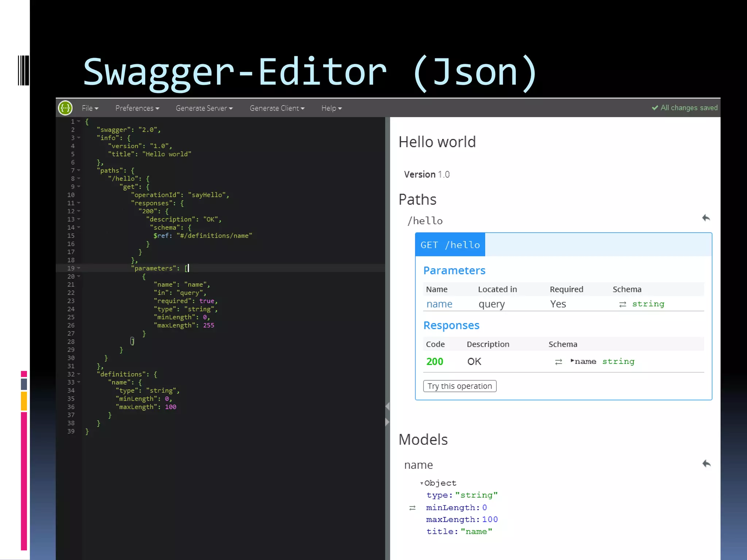
Task: Click the Hello world title heading
Action: coord(437,142)
